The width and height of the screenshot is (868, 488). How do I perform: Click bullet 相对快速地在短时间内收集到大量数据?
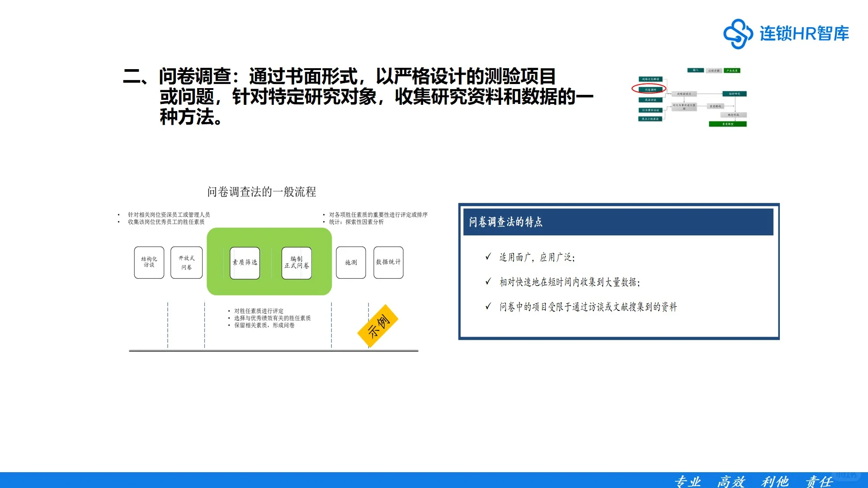[570, 282]
